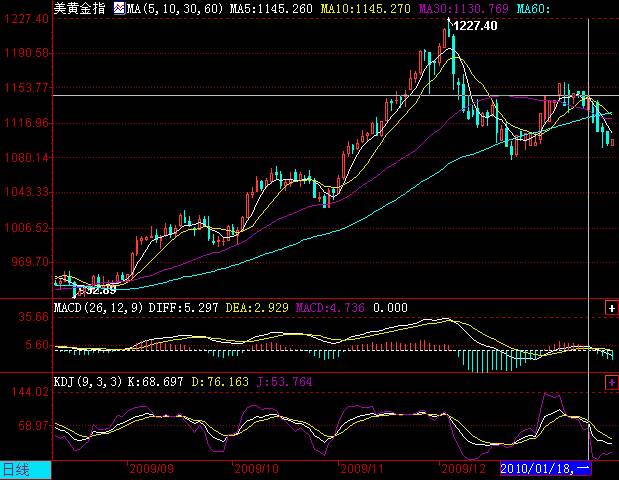Click the MACD(26,12,9) indicator label
This screenshot has height=480, width=619.
[x=96, y=308]
